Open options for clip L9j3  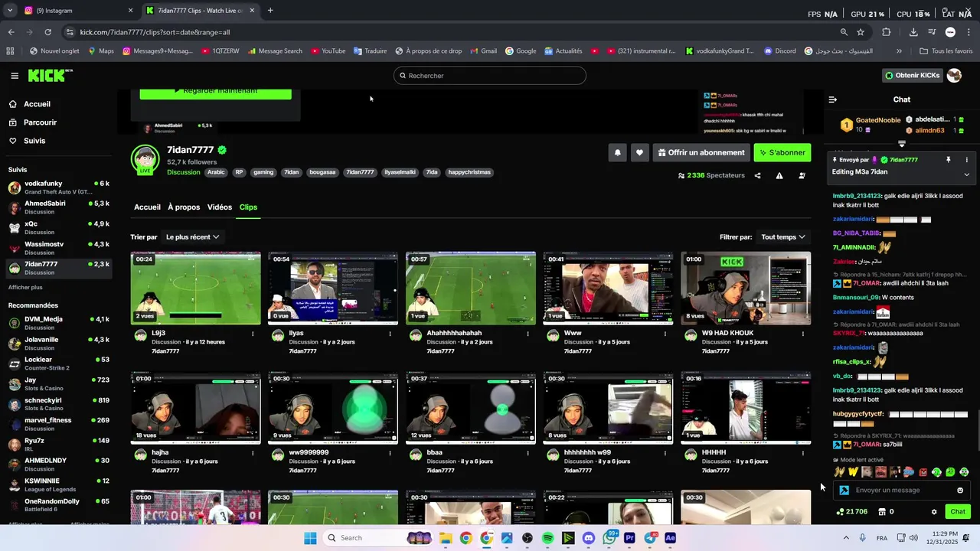tap(253, 334)
